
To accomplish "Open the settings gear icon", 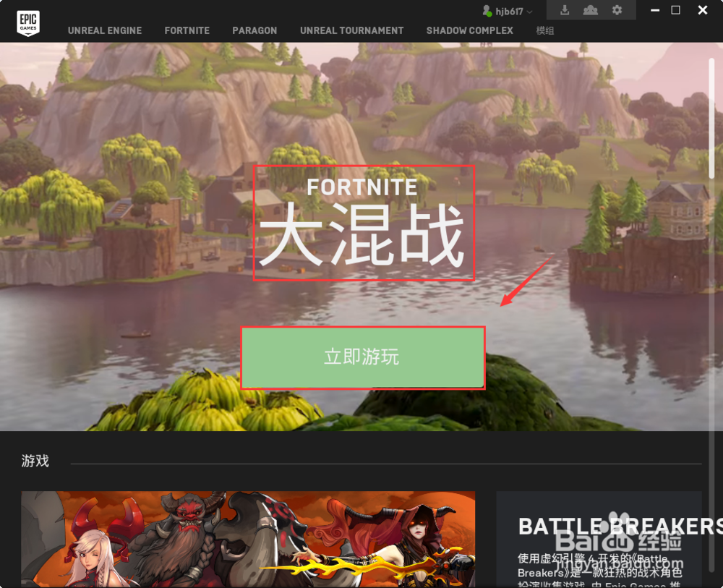I will 617,10.
